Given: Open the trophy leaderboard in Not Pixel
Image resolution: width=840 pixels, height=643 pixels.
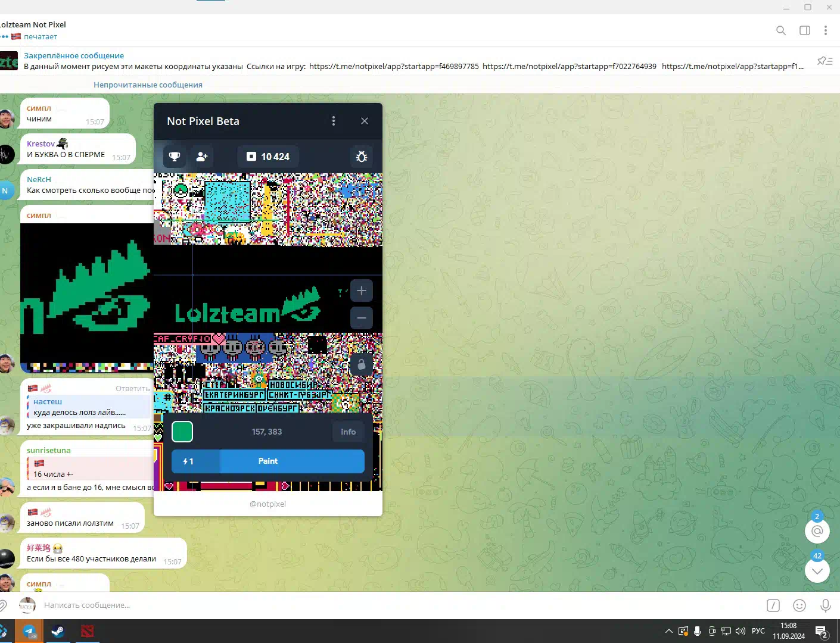Looking at the screenshot, I should click(175, 157).
